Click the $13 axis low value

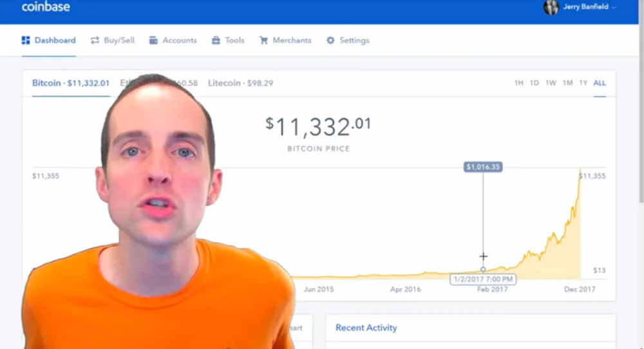(x=599, y=270)
